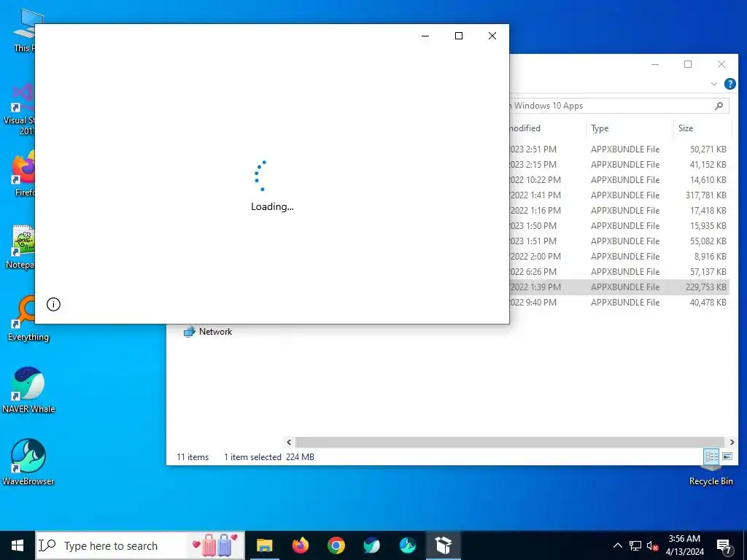This screenshot has height=560, width=747.
Task: Open the Help icon in File Explorer
Action: [x=729, y=84]
